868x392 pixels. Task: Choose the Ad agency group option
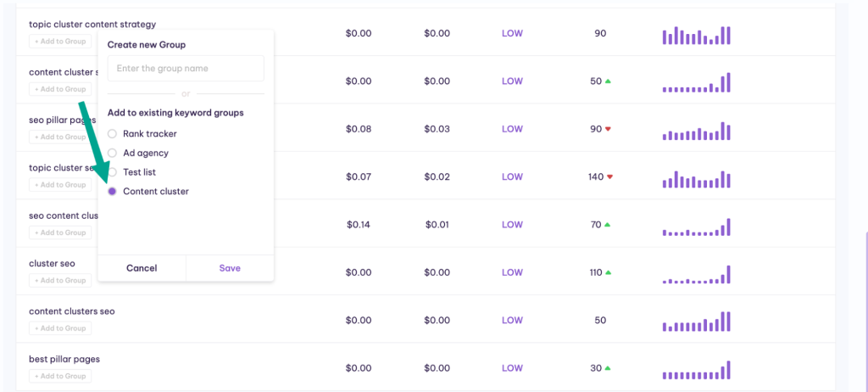112,153
